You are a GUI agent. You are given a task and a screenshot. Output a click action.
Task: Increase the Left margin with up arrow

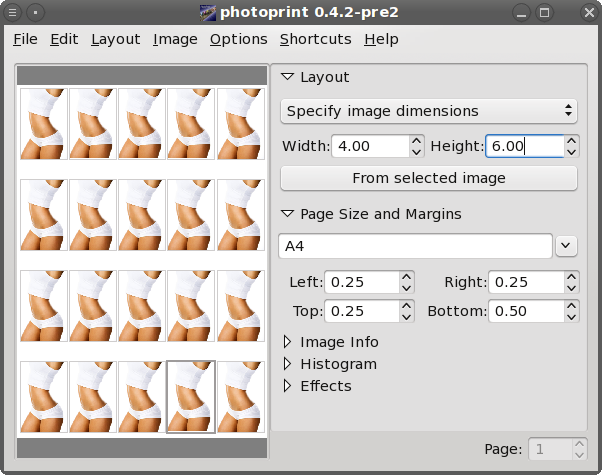(406, 276)
